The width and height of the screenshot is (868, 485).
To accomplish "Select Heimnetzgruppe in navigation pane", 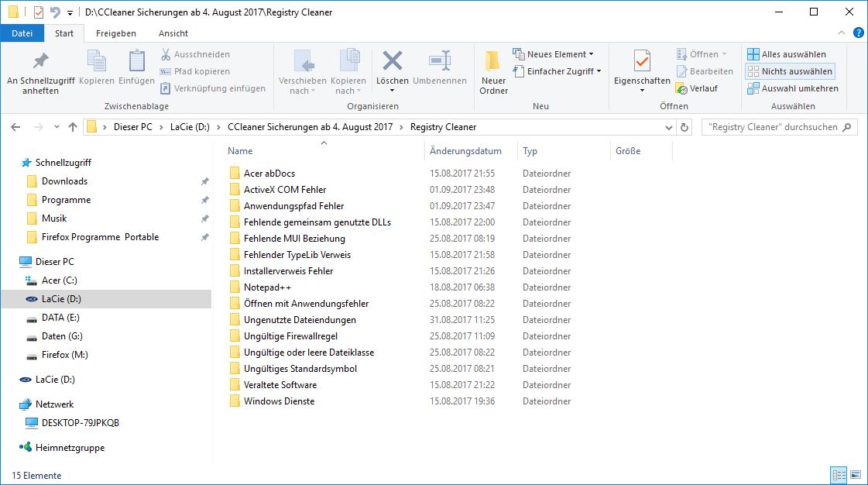I will tap(70, 448).
